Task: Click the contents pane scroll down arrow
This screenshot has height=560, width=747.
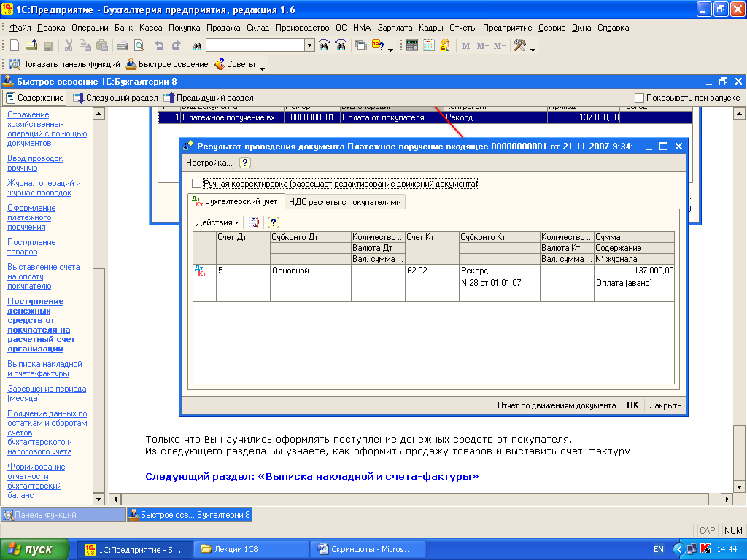Action: click(x=98, y=499)
